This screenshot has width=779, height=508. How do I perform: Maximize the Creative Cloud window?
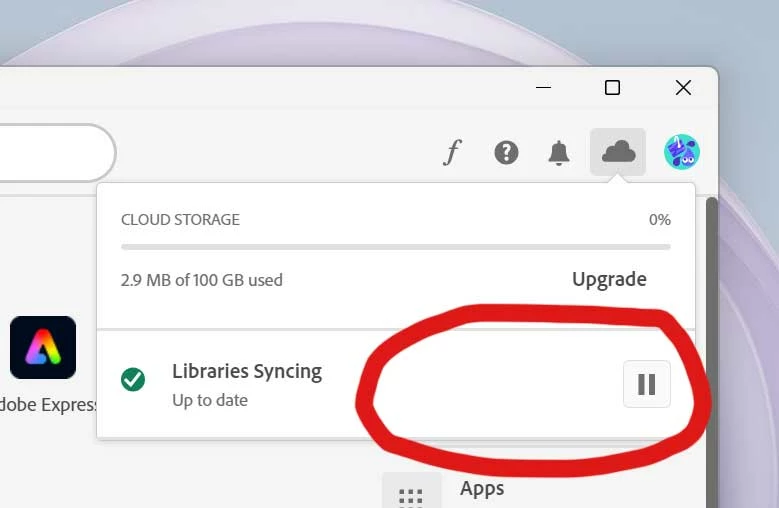612,88
